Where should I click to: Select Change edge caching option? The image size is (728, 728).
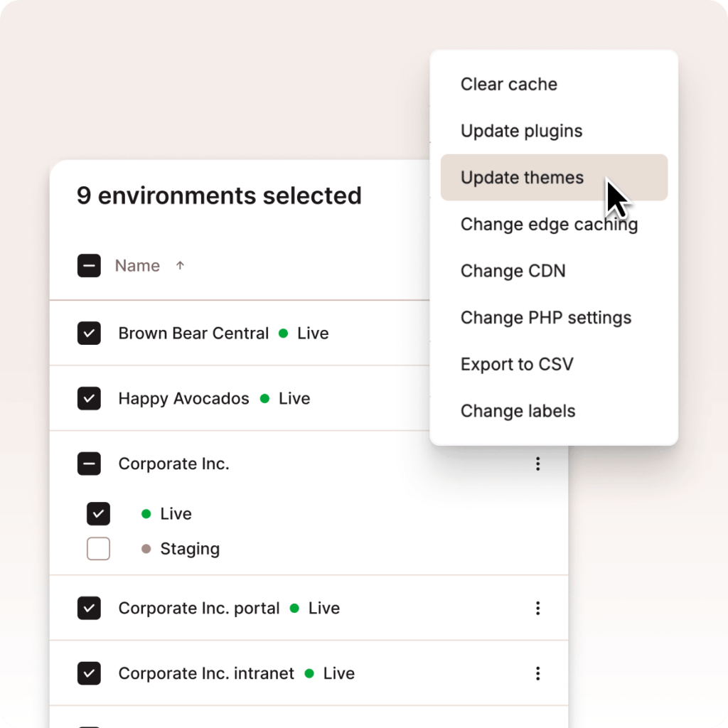(549, 225)
